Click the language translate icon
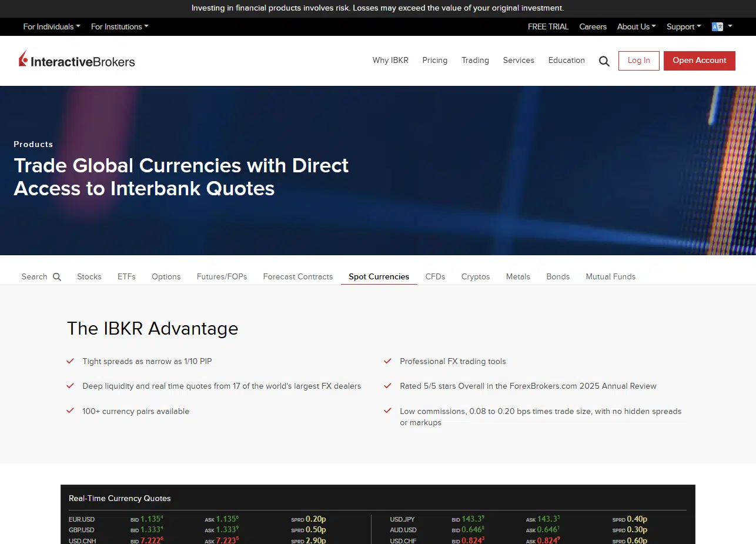756x544 pixels. pyautogui.click(x=717, y=26)
